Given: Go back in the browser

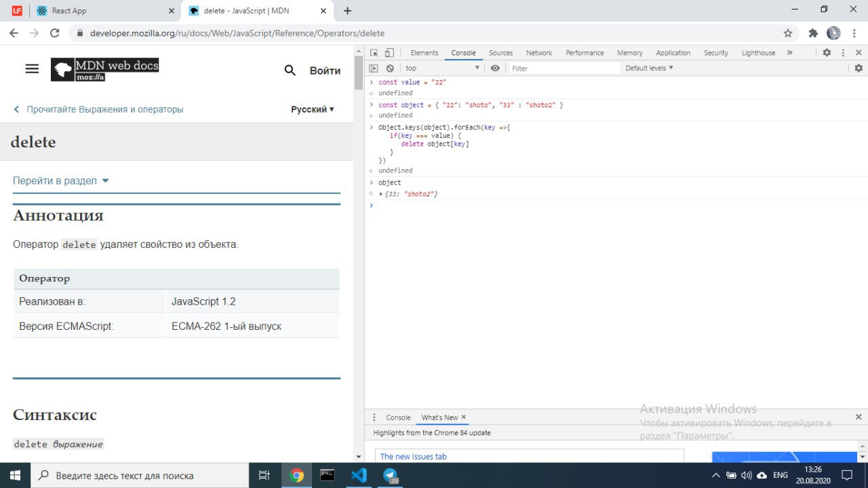Looking at the screenshot, I should 14,33.
